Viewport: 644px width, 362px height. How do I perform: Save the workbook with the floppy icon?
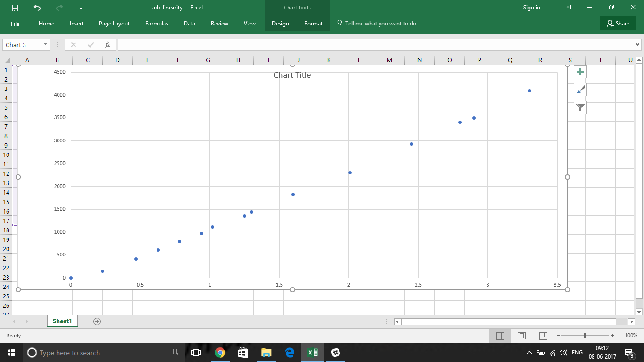[x=15, y=8]
